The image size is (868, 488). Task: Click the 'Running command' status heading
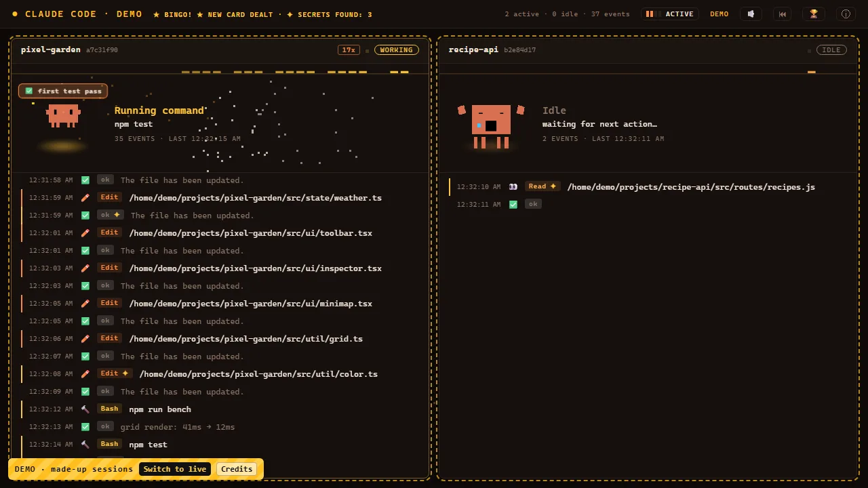(x=159, y=110)
